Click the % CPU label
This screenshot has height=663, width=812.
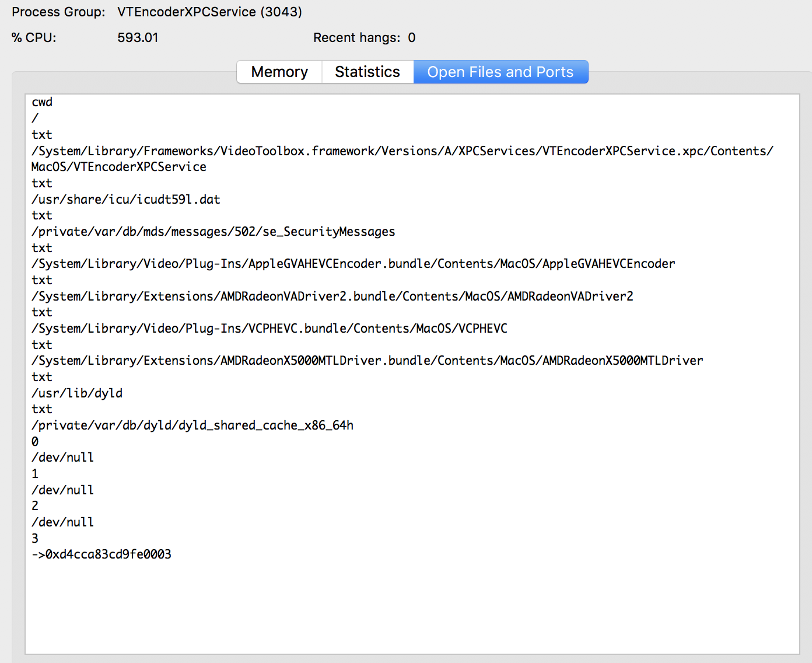click(x=34, y=37)
